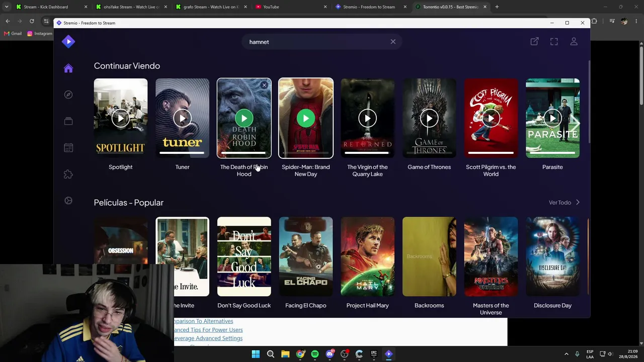Click the external link icon in Stremio header

[534, 42]
